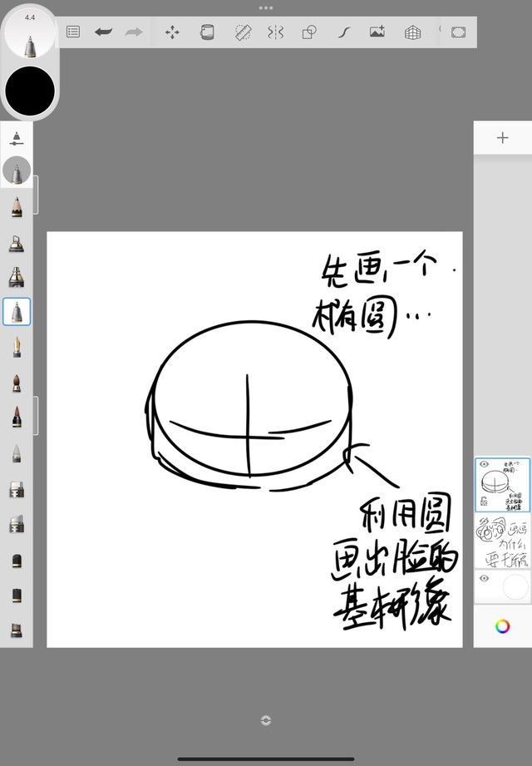
Task: Add a new layer with the plus button
Action: [502, 138]
